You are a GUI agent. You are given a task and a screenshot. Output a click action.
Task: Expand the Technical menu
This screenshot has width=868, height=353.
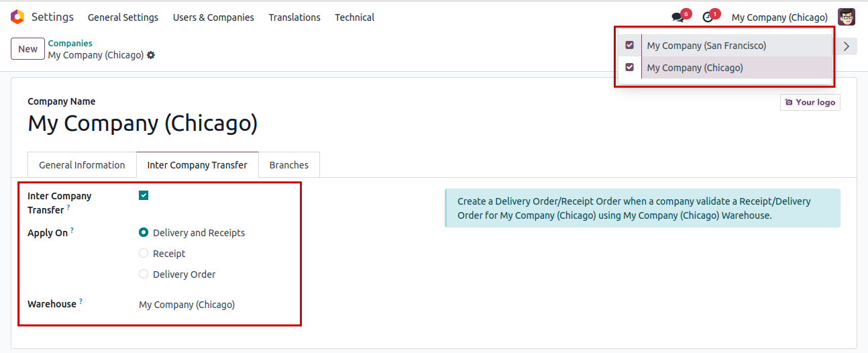click(x=354, y=17)
